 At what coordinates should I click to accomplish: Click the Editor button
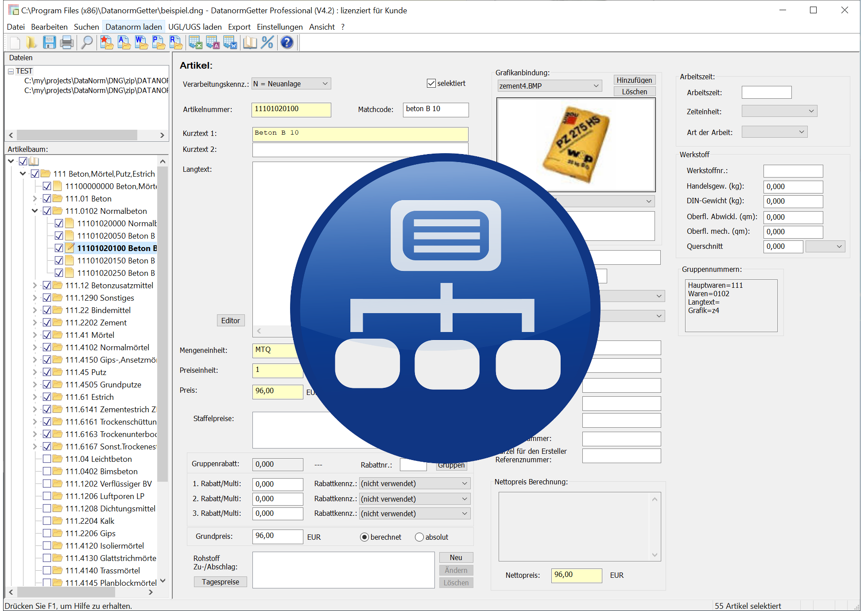click(231, 321)
